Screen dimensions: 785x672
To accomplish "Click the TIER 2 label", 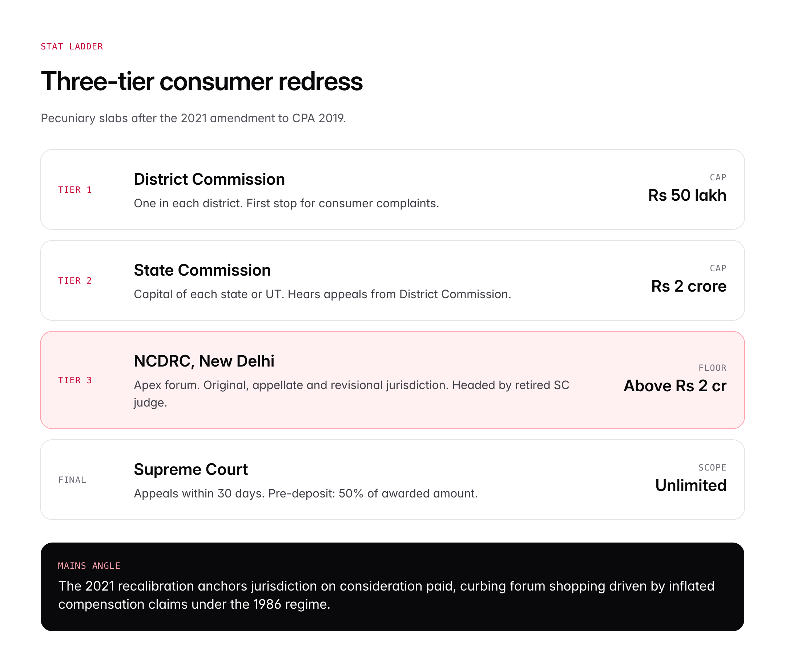I will (75, 280).
